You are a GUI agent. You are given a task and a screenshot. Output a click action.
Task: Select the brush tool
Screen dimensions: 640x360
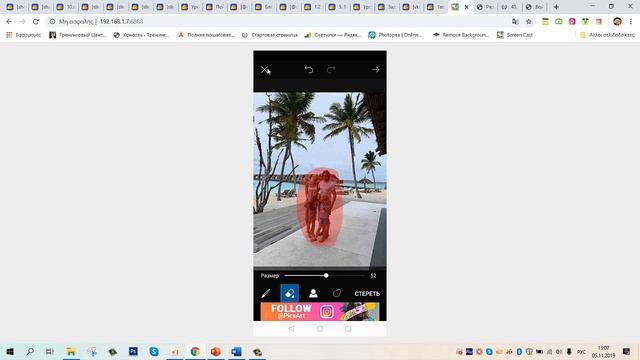coord(266,293)
